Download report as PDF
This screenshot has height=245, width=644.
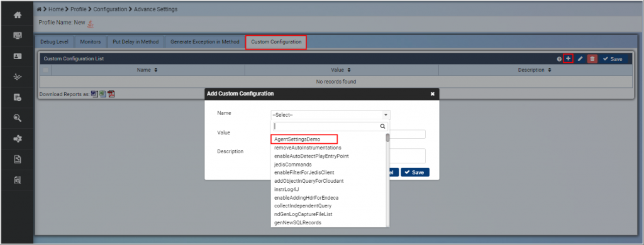[111, 94]
